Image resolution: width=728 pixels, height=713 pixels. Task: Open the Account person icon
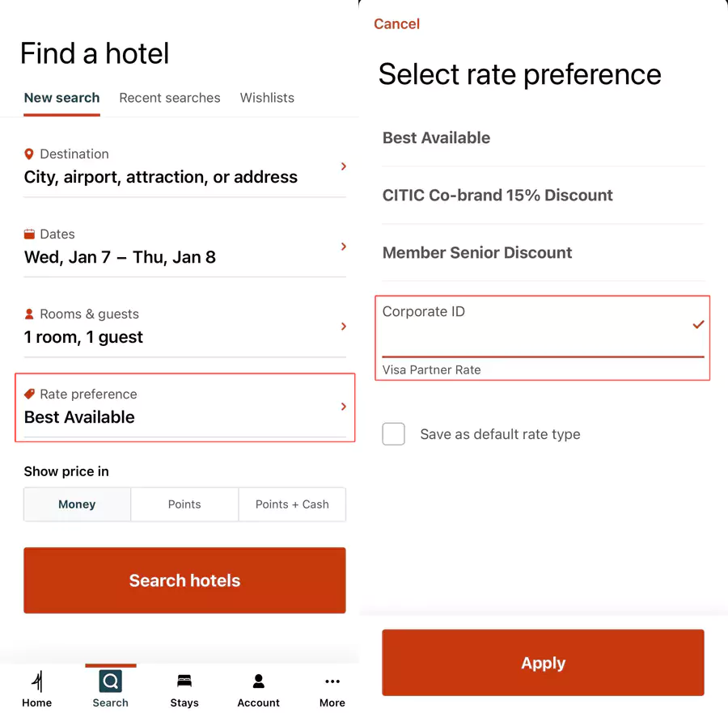point(258,681)
